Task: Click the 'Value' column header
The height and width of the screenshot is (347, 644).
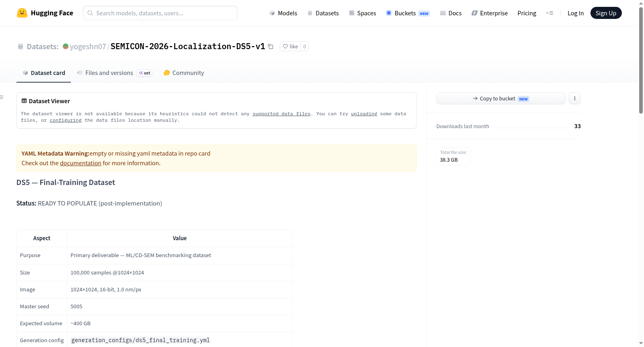Action: 180,238
